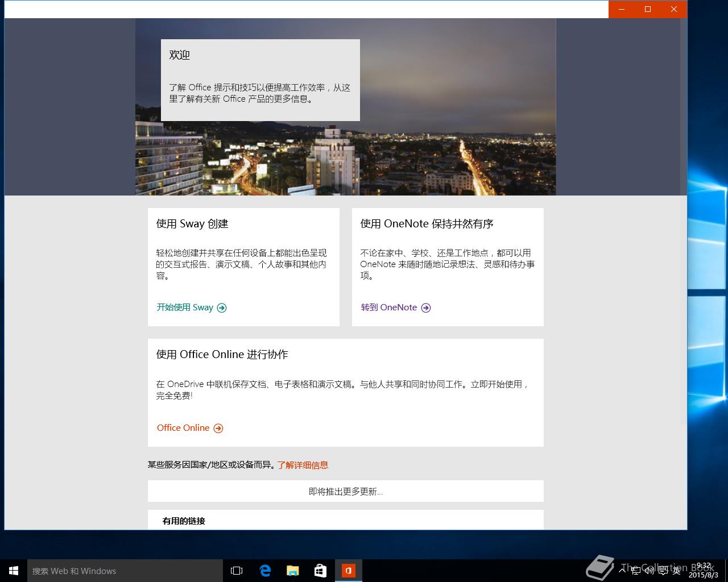Follow the 转到 OneNote link
The image size is (728, 582).
pyautogui.click(x=389, y=307)
